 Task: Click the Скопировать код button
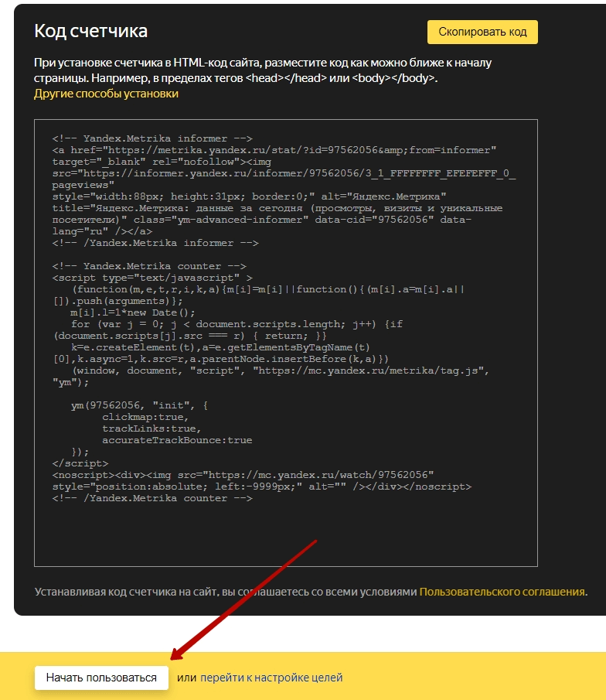[482, 32]
